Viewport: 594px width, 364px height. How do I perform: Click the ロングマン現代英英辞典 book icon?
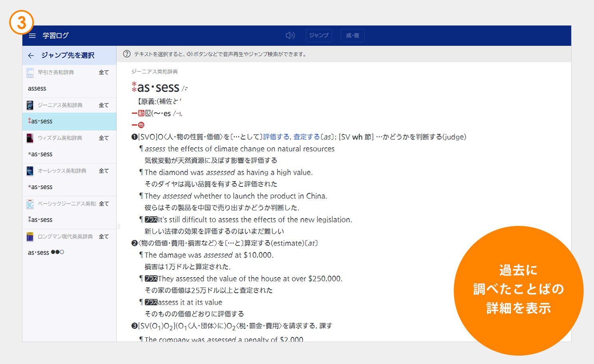click(30, 237)
